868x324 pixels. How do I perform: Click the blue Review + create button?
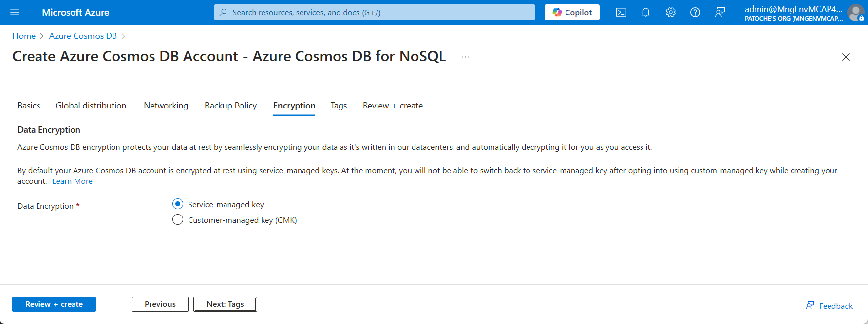click(x=54, y=304)
